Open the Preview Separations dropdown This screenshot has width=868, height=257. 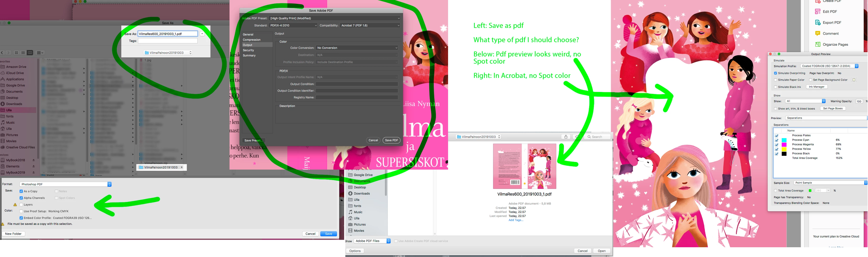826,118
